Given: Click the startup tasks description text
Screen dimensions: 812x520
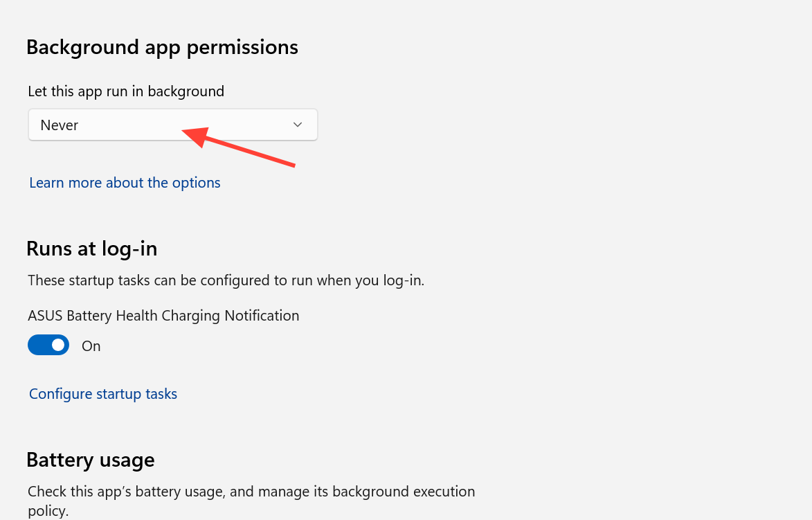Looking at the screenshot, I should (226, 280).
